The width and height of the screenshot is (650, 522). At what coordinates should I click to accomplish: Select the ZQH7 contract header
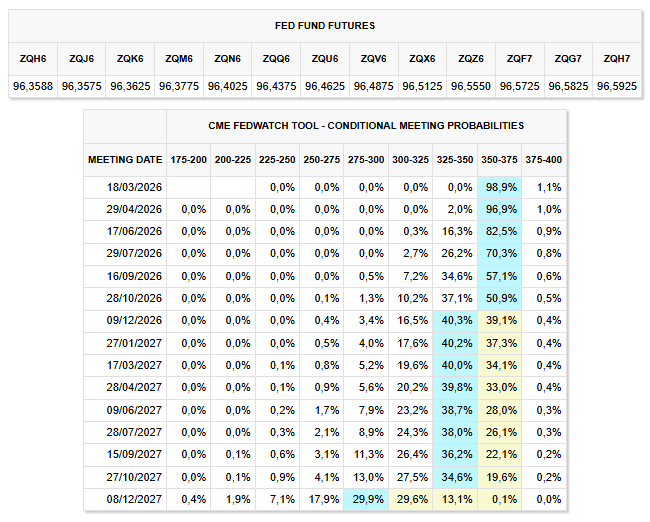point(617,59)
